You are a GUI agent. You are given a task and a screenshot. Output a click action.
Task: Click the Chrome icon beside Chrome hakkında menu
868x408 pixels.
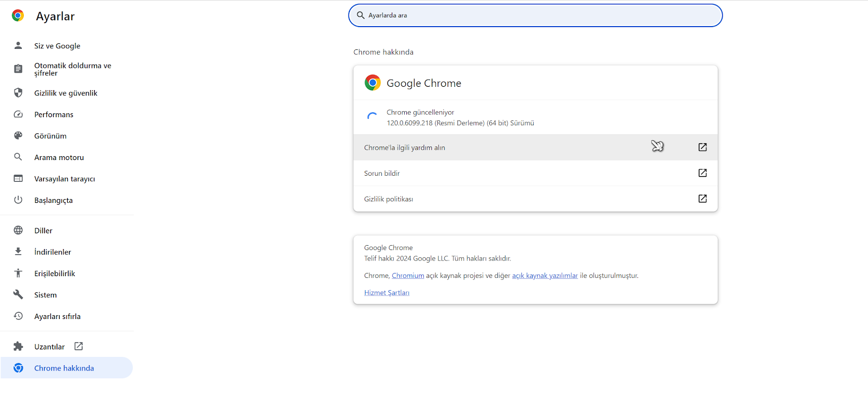(x=18, y=368)
